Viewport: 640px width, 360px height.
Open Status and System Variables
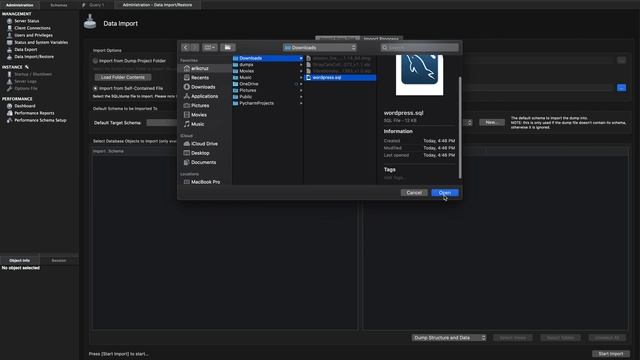pos(41,42)
